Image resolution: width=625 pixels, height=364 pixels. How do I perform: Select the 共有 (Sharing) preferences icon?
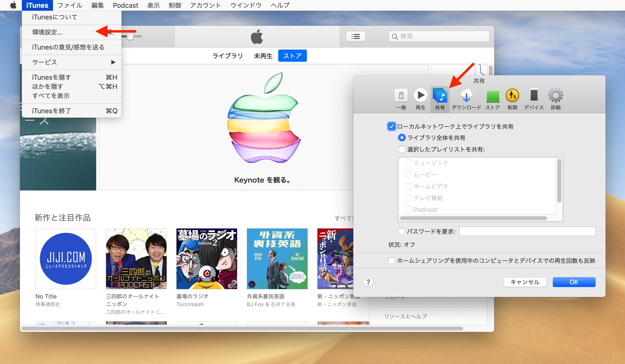click(440, 99)
